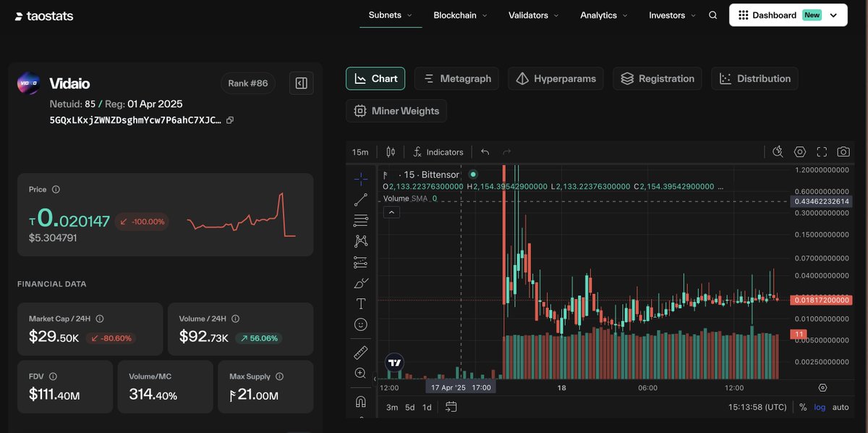Click the 15:13:58 (UTC) timezone clock

(757, 407)
